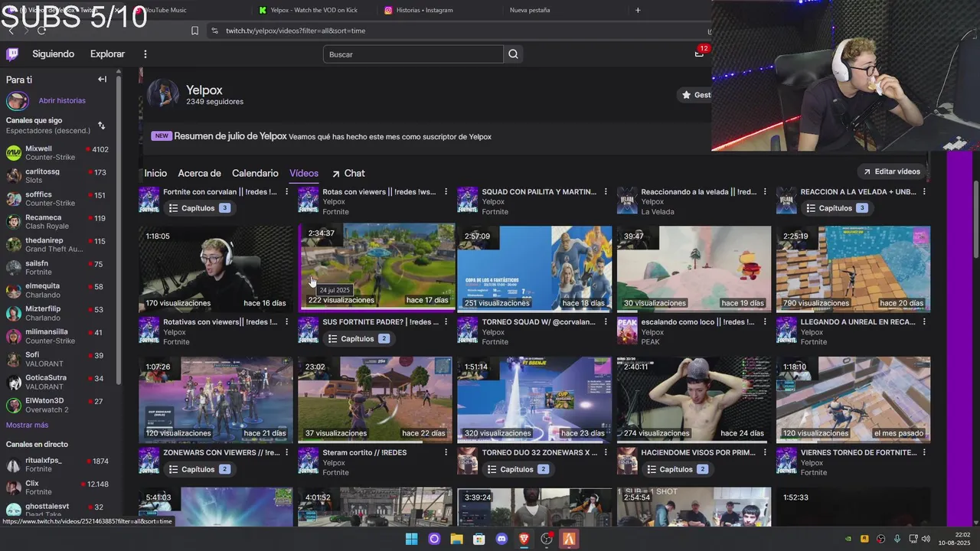
Task: Sort followed channels with the arrows icon
Action: click(x=101, y=126)
